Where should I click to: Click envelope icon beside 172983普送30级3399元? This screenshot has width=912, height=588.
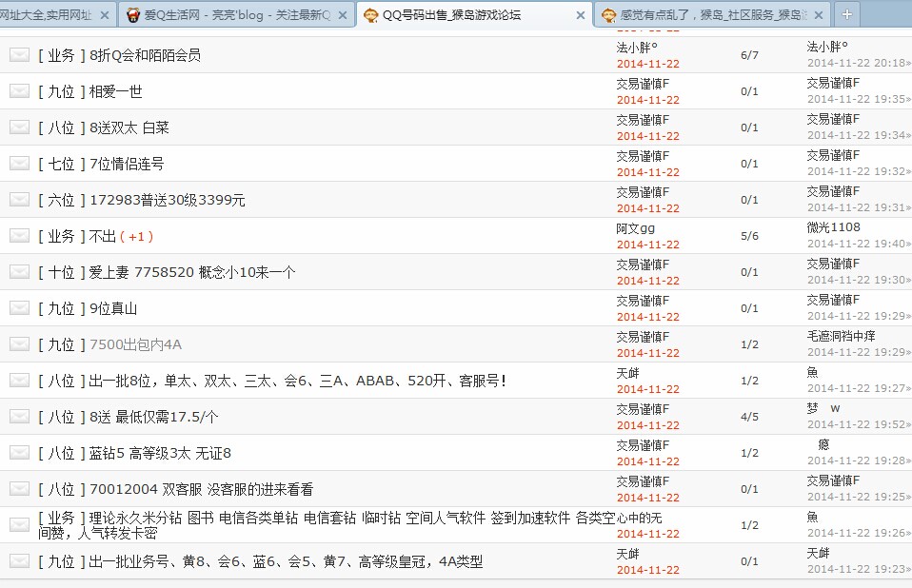point(19,199)
